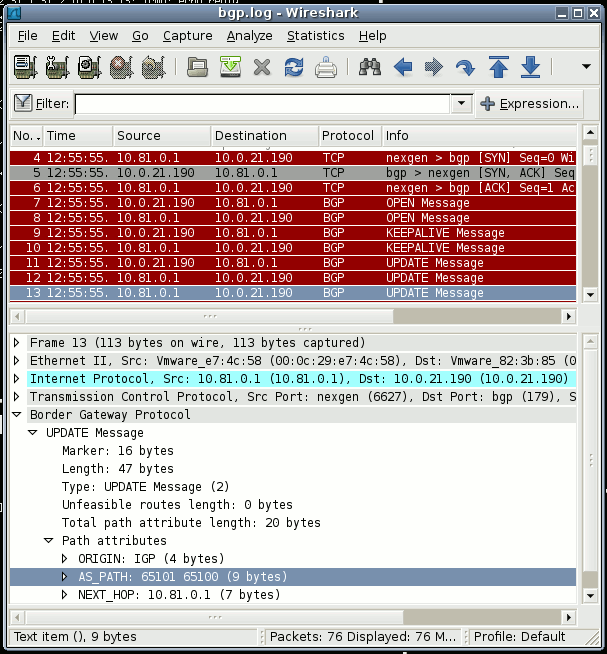Jump to the last packet icon
The height and width of the screenshot is (654, 607).
530,67
